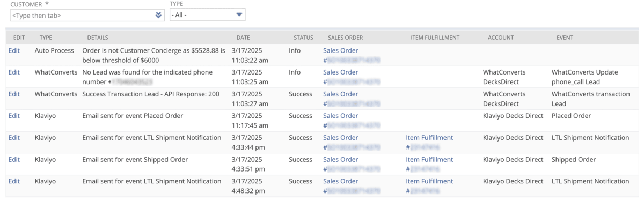Sort by the Status column header

(303, 38)
